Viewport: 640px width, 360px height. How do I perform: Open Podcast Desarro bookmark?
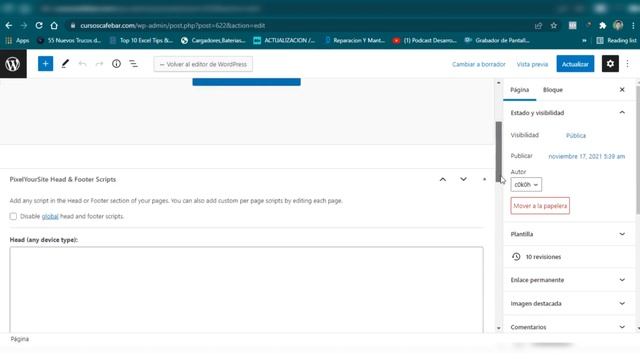click(425, 40)
